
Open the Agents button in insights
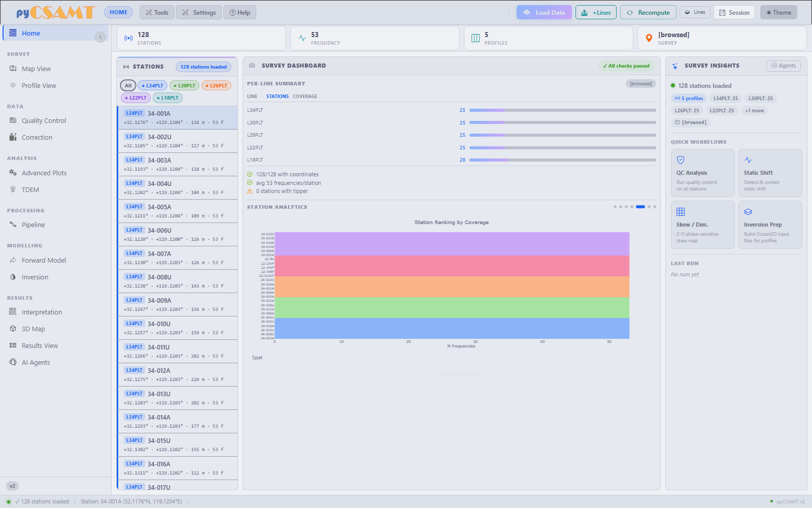coord(784,66)
